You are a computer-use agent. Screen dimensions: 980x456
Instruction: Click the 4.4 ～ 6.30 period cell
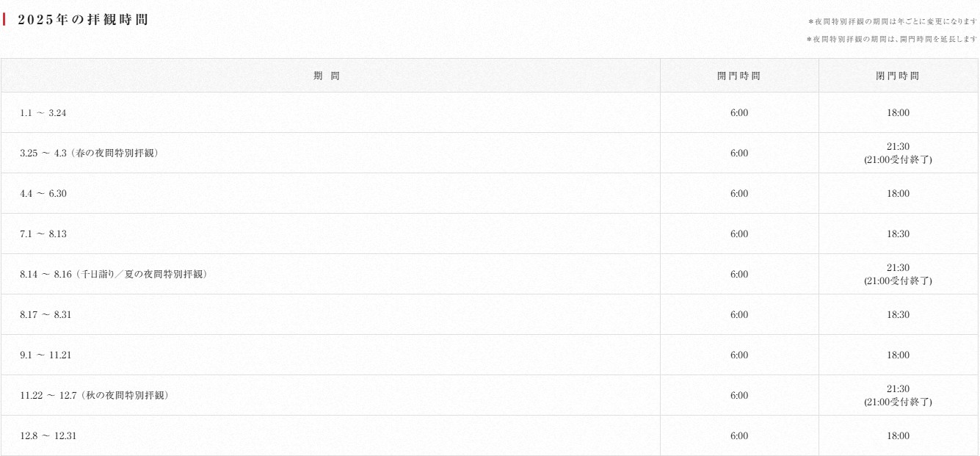coord(330,193)
